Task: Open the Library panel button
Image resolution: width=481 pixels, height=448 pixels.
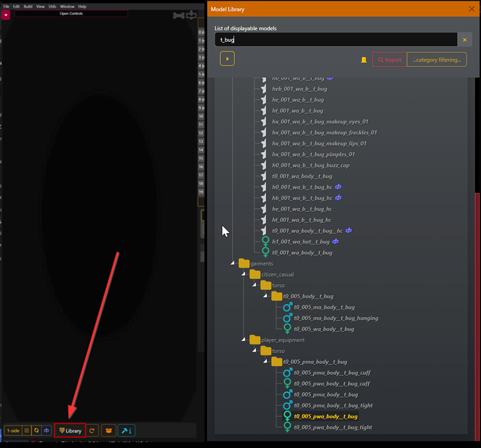Action: pos(70,431)
